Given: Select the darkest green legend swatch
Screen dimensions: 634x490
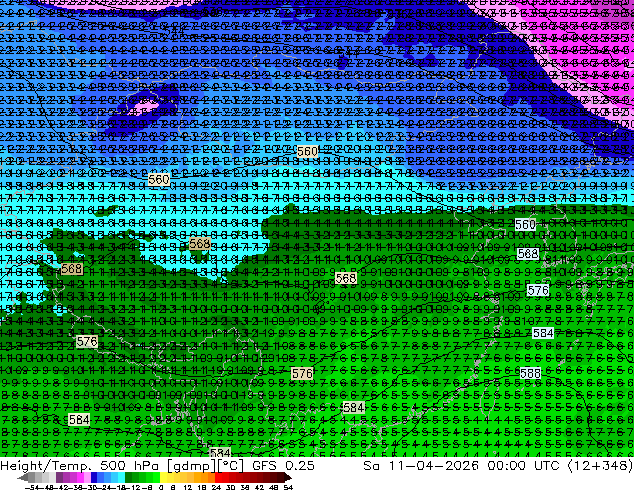Looking at the screenshot, I should 129,478.
